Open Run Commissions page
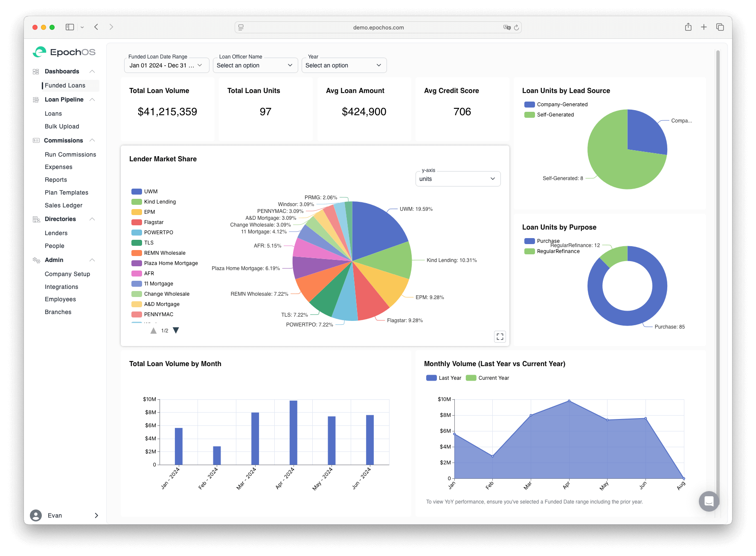 (x=70, y=154)
